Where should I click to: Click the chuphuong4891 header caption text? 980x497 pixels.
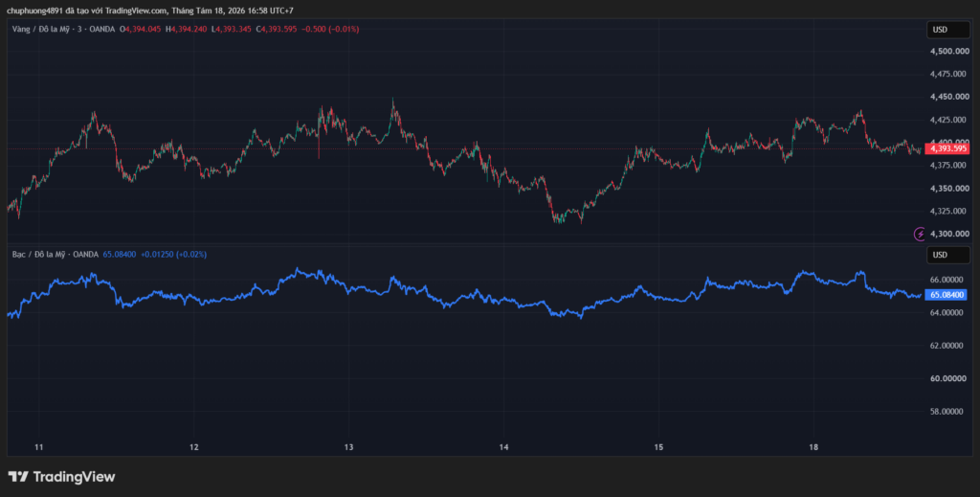click(150, 11)
